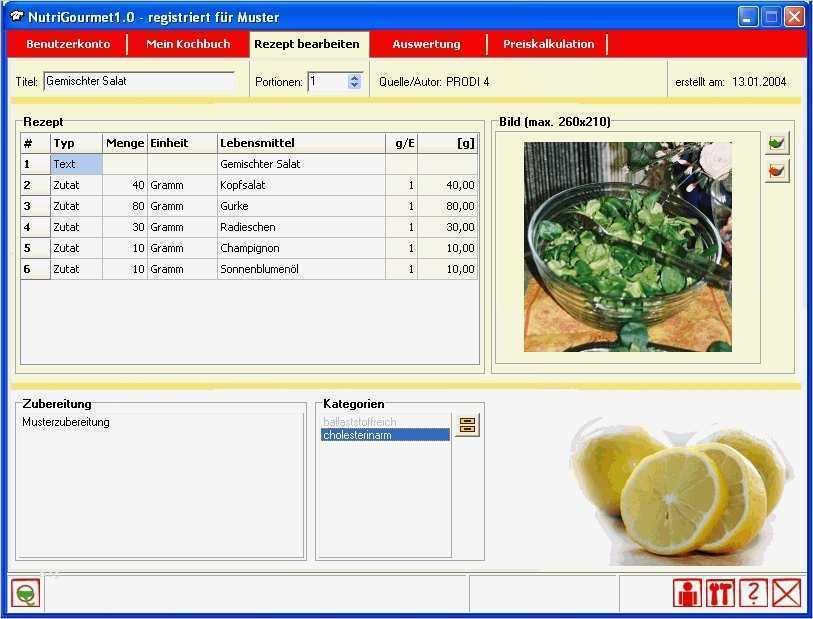
Task: Open the category selection drawer icon
Action: tap(467, 425)
